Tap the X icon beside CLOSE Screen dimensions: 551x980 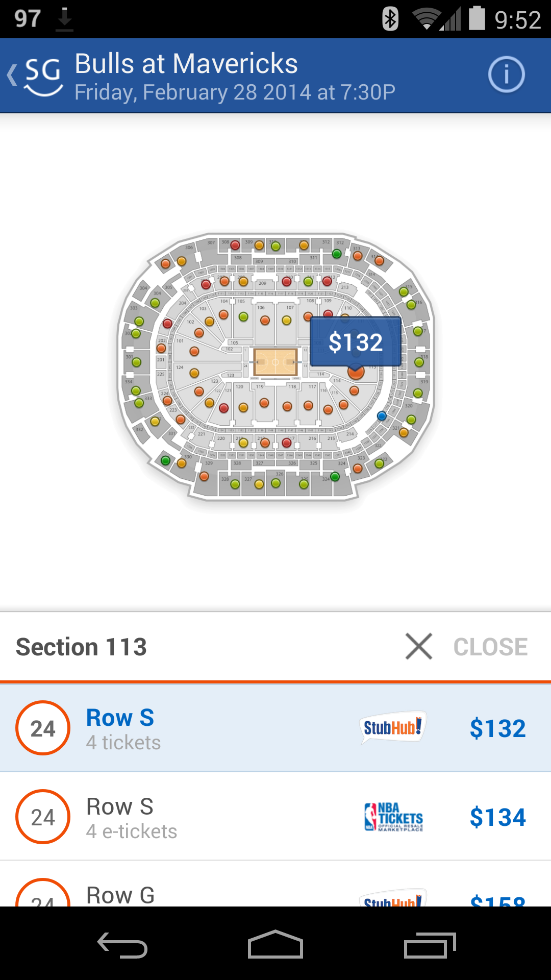point(418,646)
